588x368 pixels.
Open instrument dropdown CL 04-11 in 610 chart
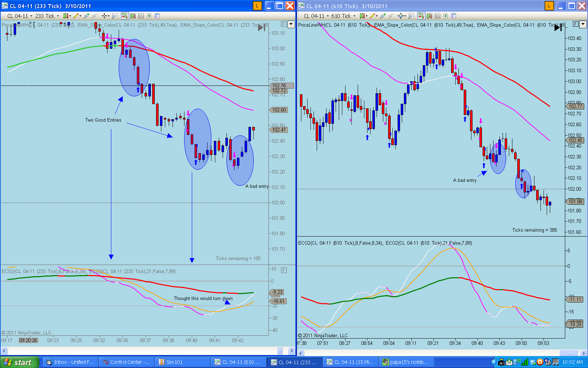point(316,16)
